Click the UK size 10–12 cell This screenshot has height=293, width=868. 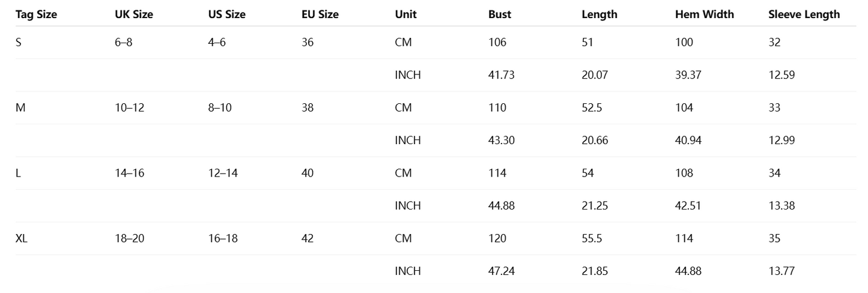pos(129,107)
